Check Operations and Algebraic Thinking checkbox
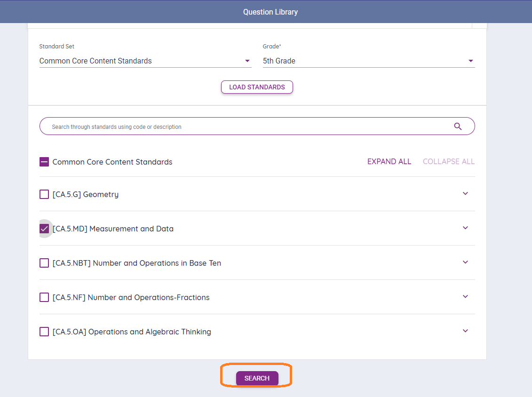532x397 pixels. [44, 332]
